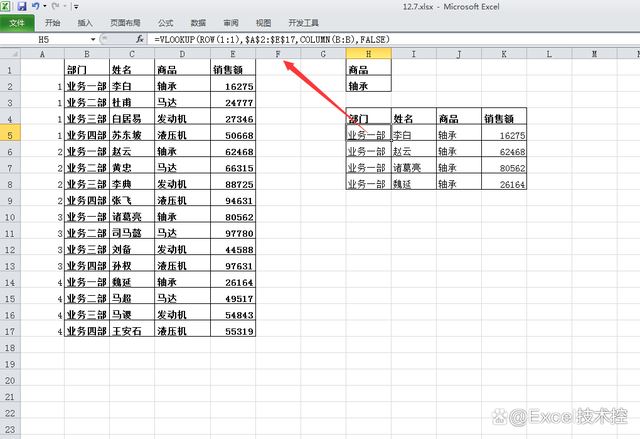Viewport: 640px width, 439px height.
Task: Click the Excel logo in title bar
Action: [7, 6]
